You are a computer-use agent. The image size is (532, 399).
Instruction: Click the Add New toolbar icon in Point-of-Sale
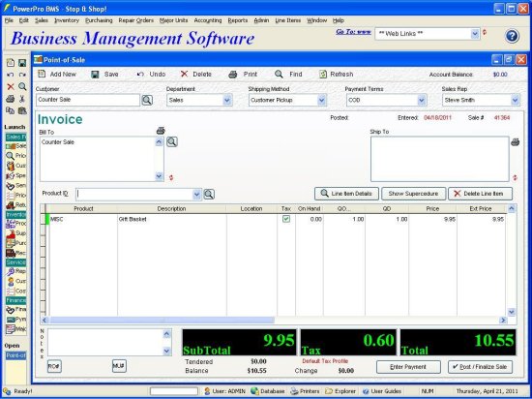pos(42,74)
